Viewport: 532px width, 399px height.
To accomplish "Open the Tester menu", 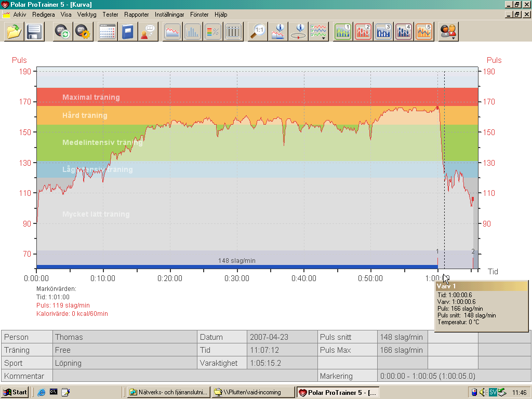I will point(110,15).
